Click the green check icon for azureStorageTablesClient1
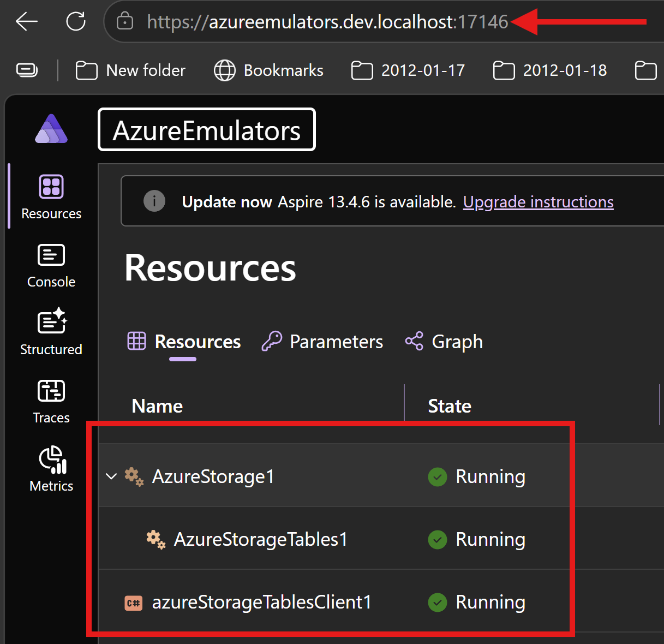 pos(438,603)
